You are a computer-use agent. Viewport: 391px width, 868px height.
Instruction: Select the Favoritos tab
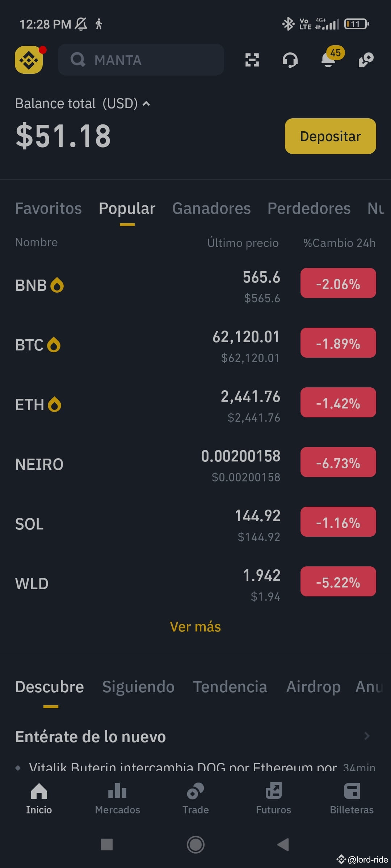click(x=49, y=209)
